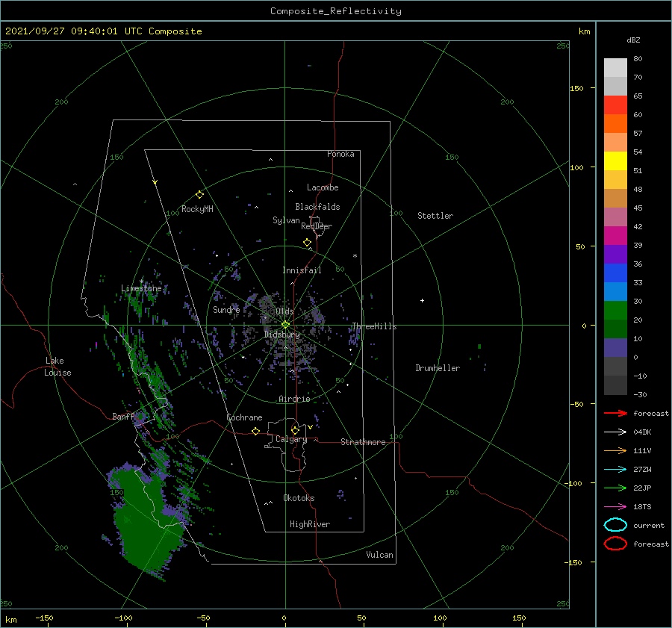Click the orange 111V arrow icon
This screenshot has height=628, width=672.
[615, 450]
